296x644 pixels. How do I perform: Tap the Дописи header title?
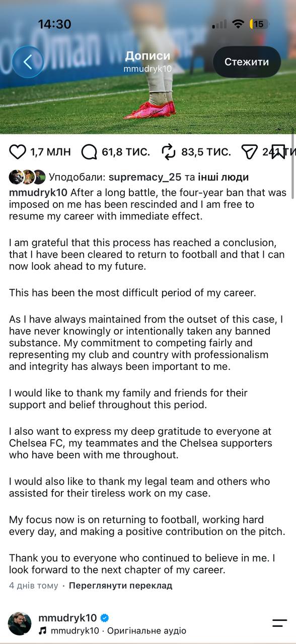pos(147,56)
